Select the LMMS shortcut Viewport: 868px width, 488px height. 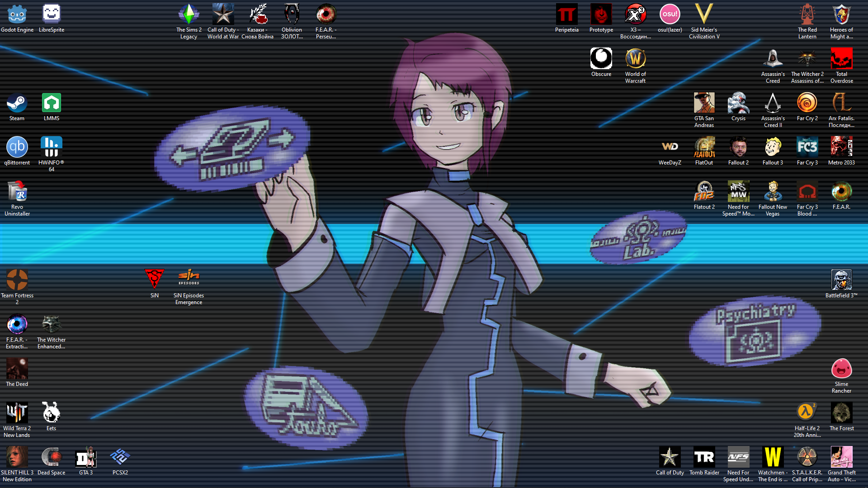click(x=52, y=107)
